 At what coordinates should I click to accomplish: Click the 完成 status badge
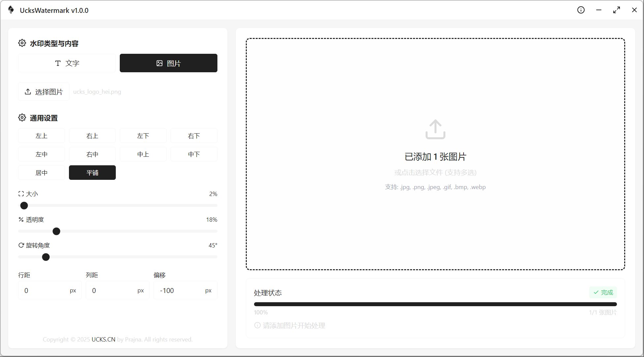(603, 292)
